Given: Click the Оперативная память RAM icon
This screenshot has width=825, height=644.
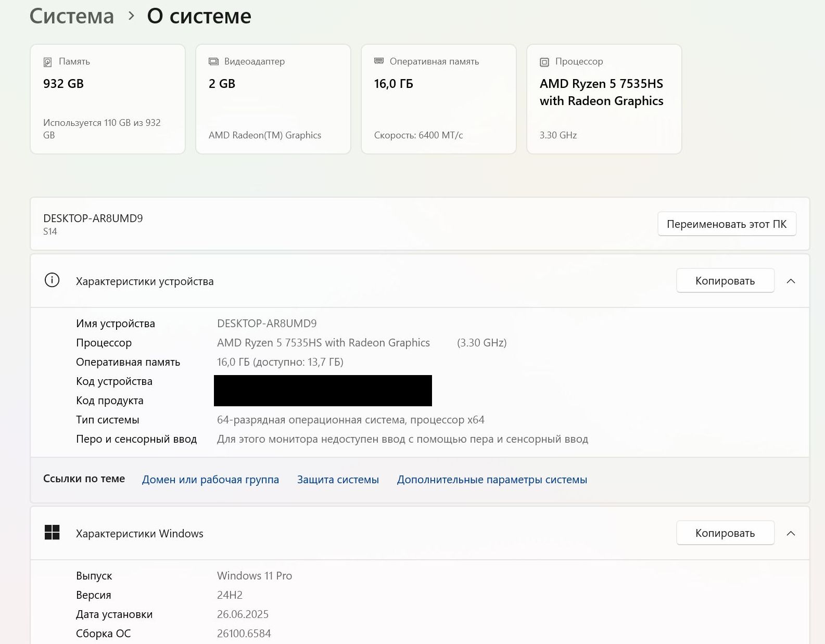Looking at the screenshot, I should pos(379,61).
